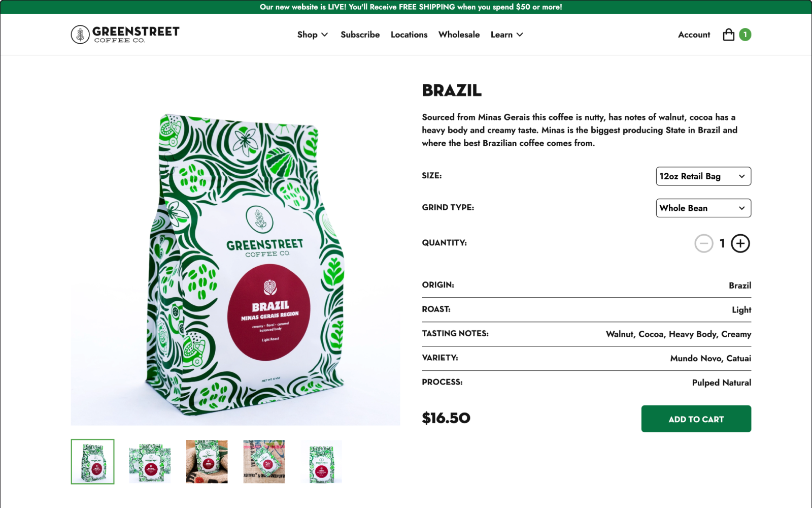
Task: Expand the Shop menu
Action: [x=313, y=35]
